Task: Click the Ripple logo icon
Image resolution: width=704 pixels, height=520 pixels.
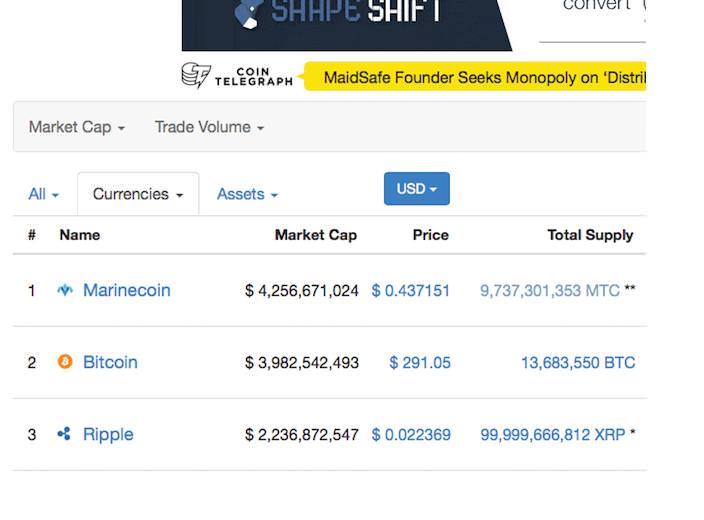Action: coord(64,434)
